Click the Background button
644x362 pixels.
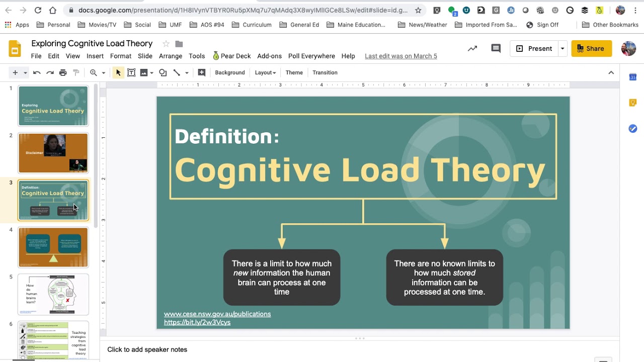(x=230, y=72)
